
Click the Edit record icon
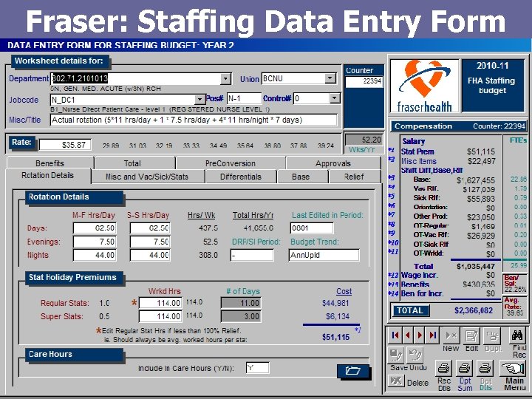(471, 335)
